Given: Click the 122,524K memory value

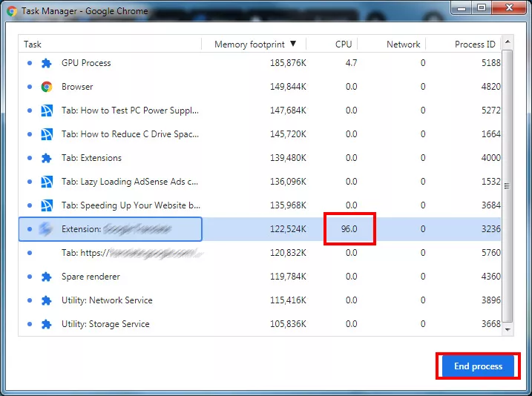Looking at the screenshot, I should tap(288, 229).
